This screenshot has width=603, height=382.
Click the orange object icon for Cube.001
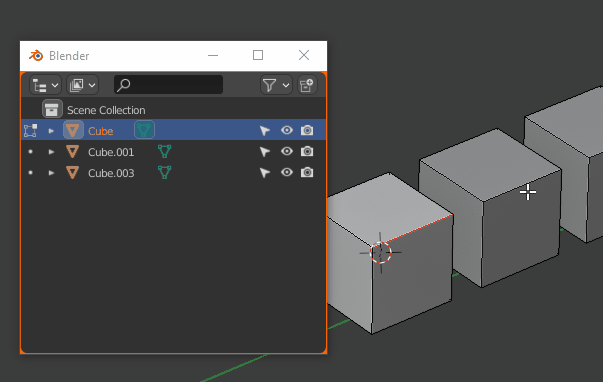[x=73, y=152]
